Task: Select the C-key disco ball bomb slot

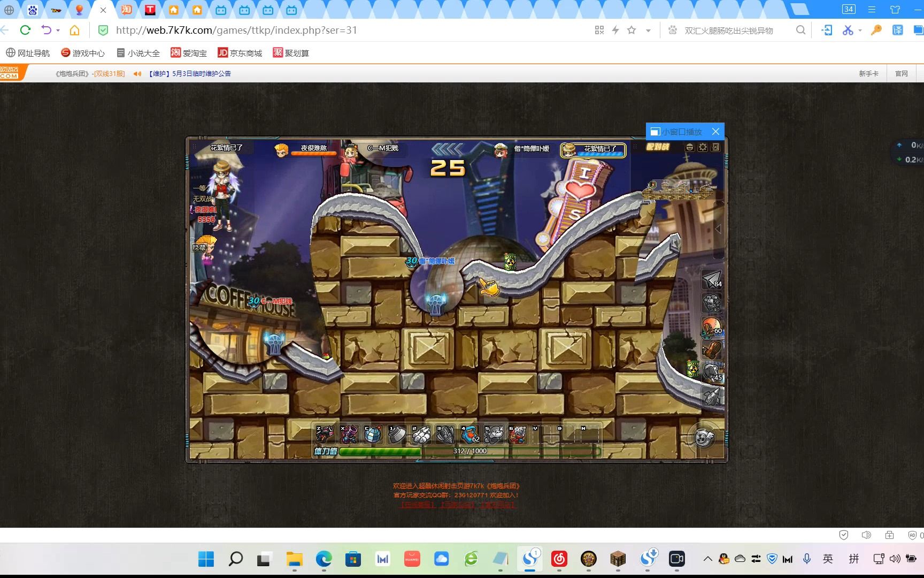Action: tap(373, 435)
